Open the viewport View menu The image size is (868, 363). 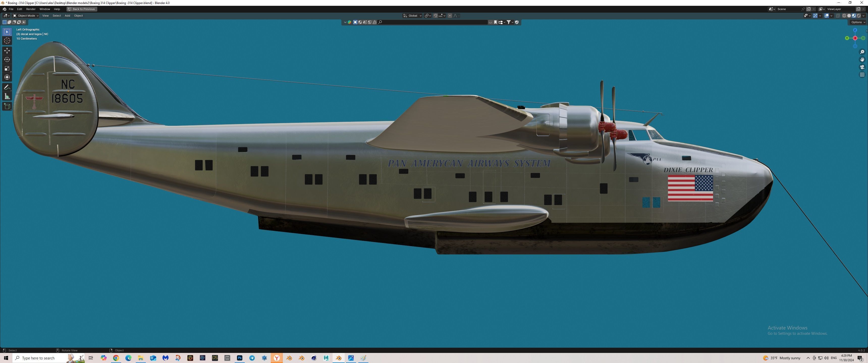(45, 15)
